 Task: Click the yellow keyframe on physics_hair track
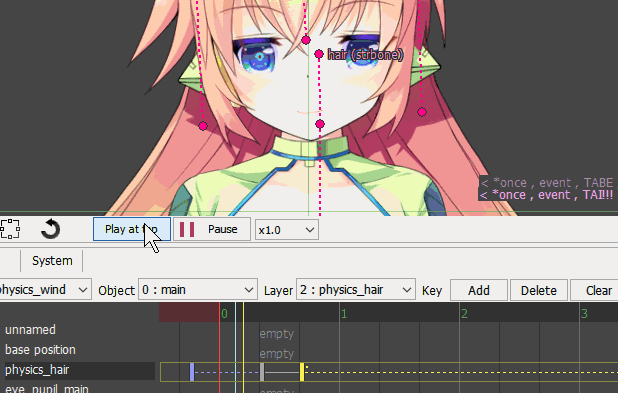(302, 372)
